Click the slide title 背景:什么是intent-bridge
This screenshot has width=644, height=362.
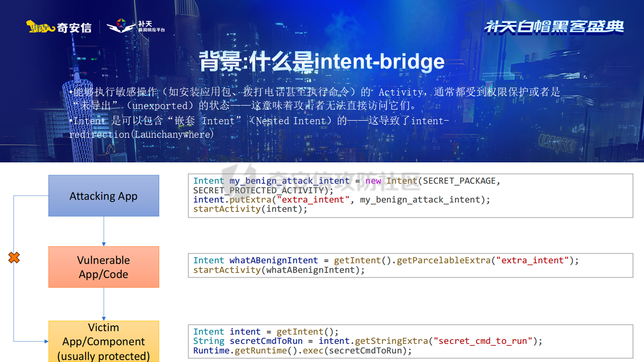(322, 61)
